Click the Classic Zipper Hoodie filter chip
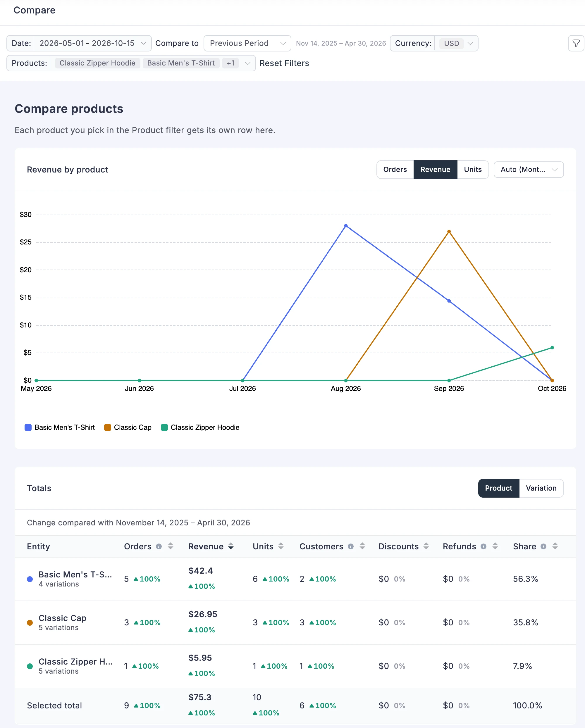585x728 pixels. coord(97,63)
